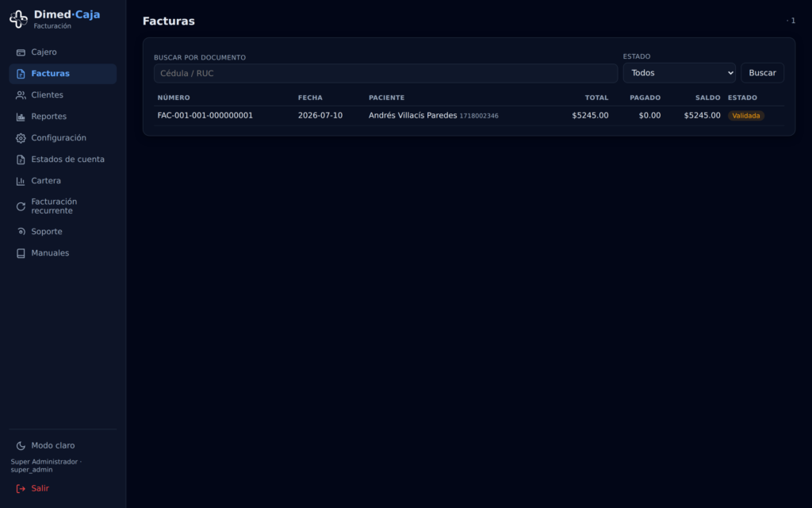Click the Clientes people icon
The height and width of the screenshot is (508, 812).
[x=21, y=95]
